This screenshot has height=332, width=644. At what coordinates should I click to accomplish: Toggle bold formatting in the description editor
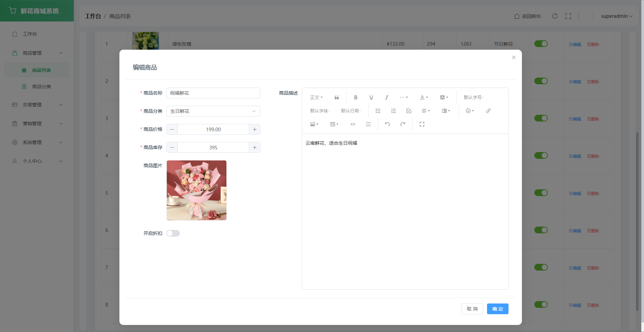356,97
